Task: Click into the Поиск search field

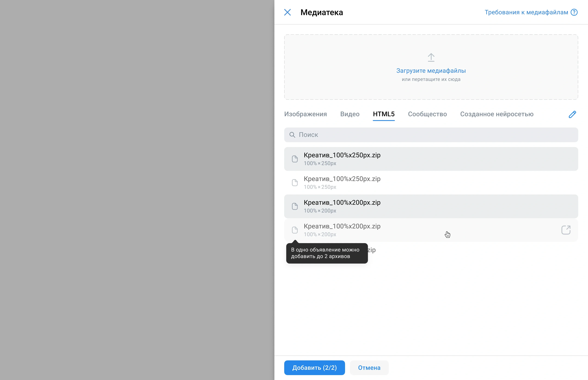Action: [434, 135]
